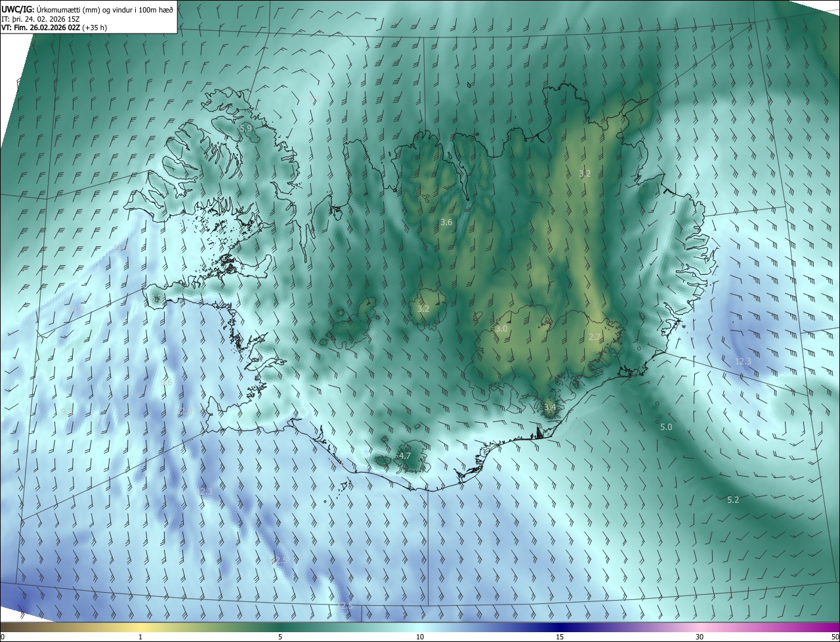
Task: Click the 50 tick on the color scale
Action: tap(834, 637)
